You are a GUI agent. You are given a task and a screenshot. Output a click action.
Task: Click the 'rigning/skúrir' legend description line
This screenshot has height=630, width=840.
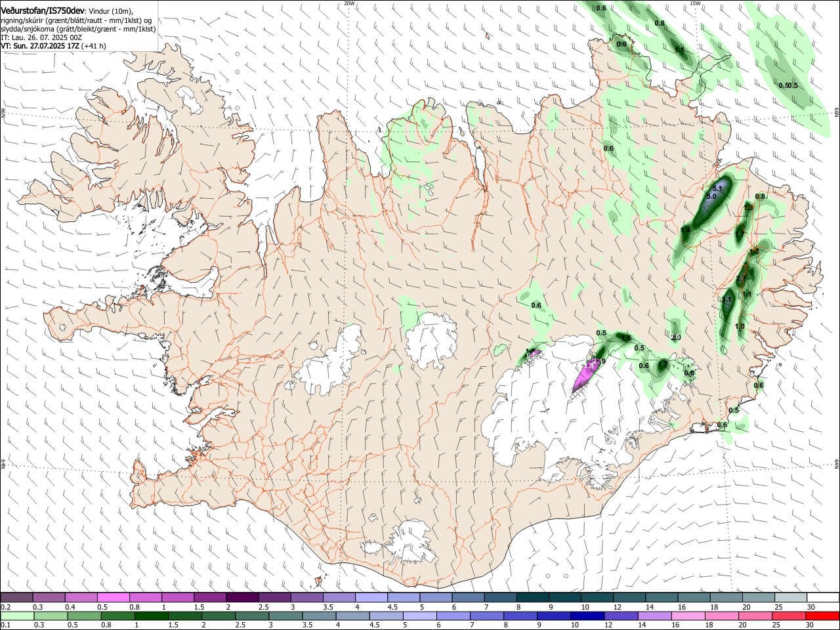(77, 20)
